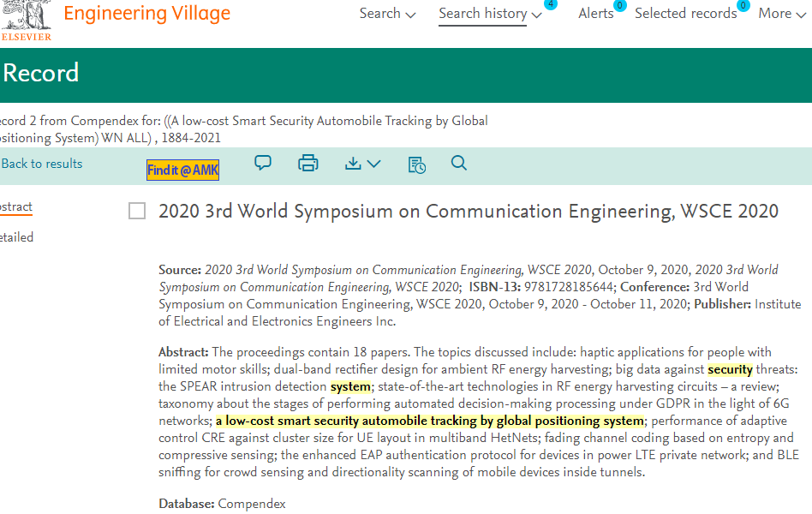Switch to the Abstract tab
Image resolution: width=812 pixels, height=514 pixels.
16,206
